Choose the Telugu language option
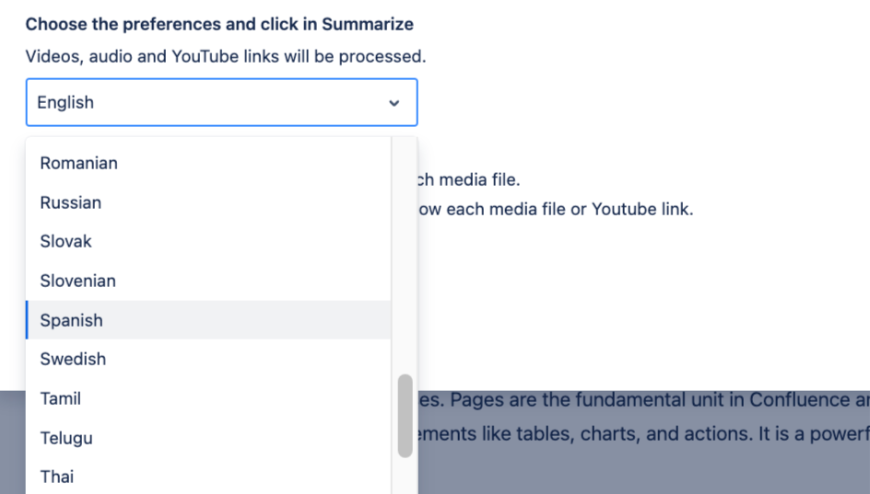The image size is (870, 494). point(67,437)
